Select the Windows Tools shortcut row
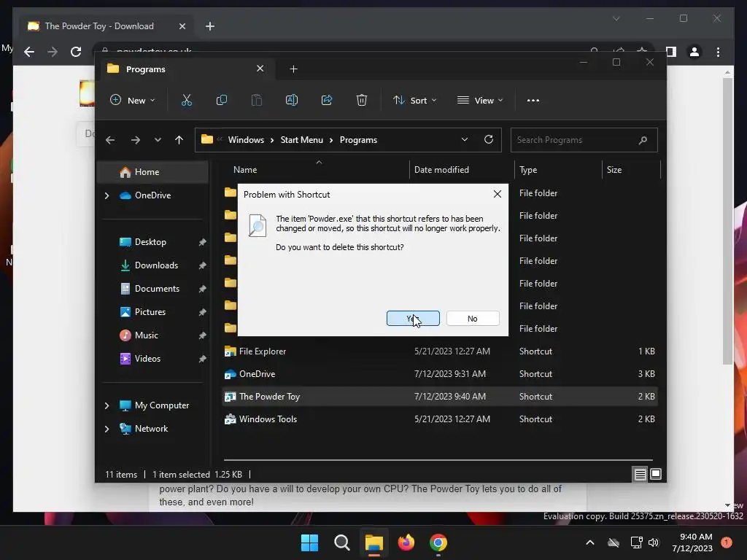The image size is (747, 560). coord(440,419)
